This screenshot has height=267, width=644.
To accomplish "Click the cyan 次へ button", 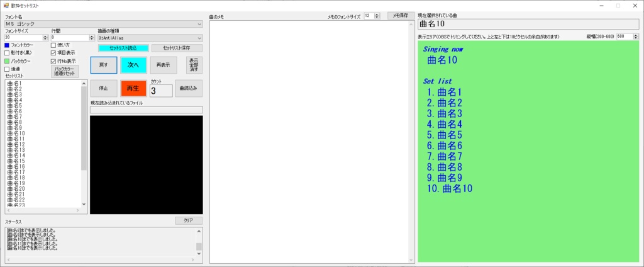I will (x=133, y=65).
